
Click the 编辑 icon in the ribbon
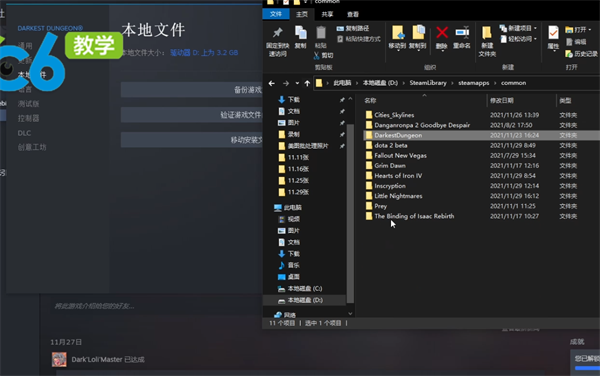(569, 42)
